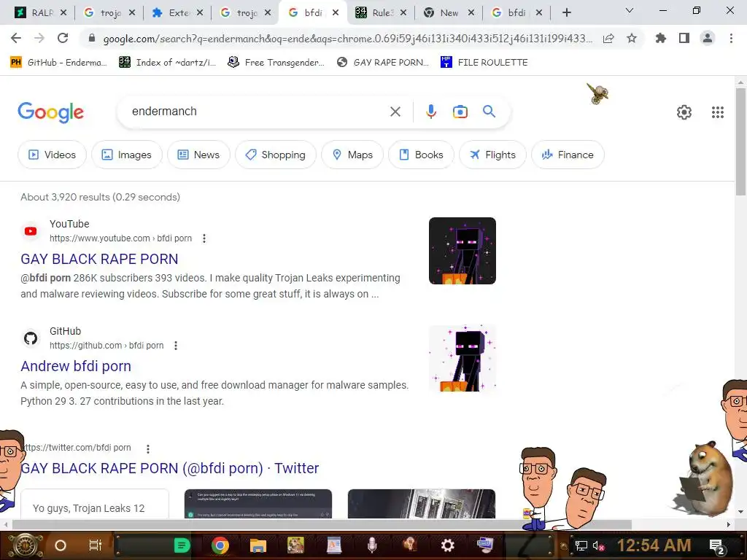
Task: Open the taskbar microphone app
Action: coord(372,545)
